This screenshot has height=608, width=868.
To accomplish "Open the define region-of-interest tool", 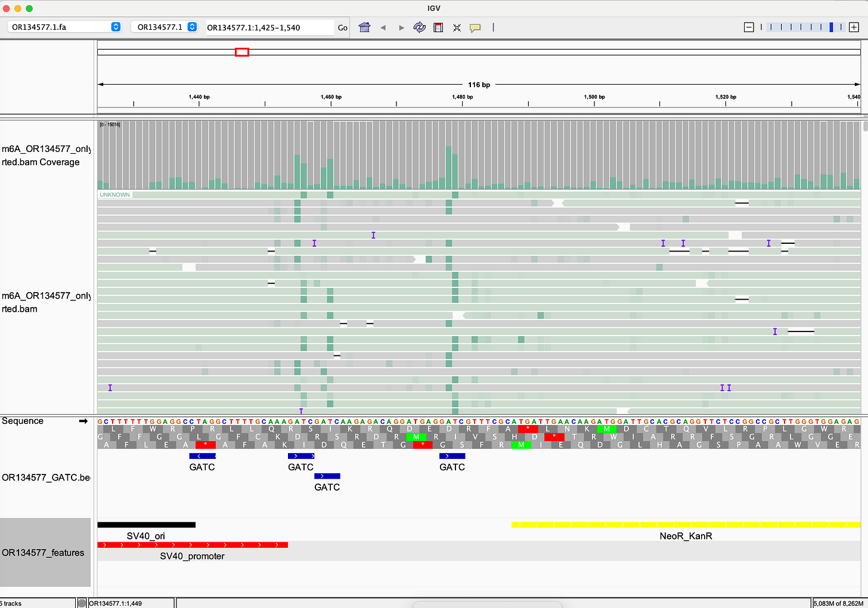I will pyautogui.click(x=438, y=27).
